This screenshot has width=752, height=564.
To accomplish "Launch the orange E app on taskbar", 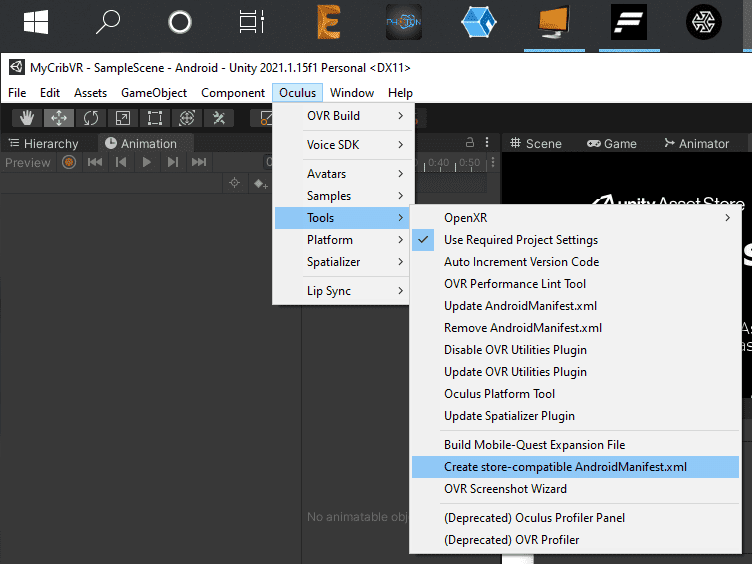I will point(329,22).
